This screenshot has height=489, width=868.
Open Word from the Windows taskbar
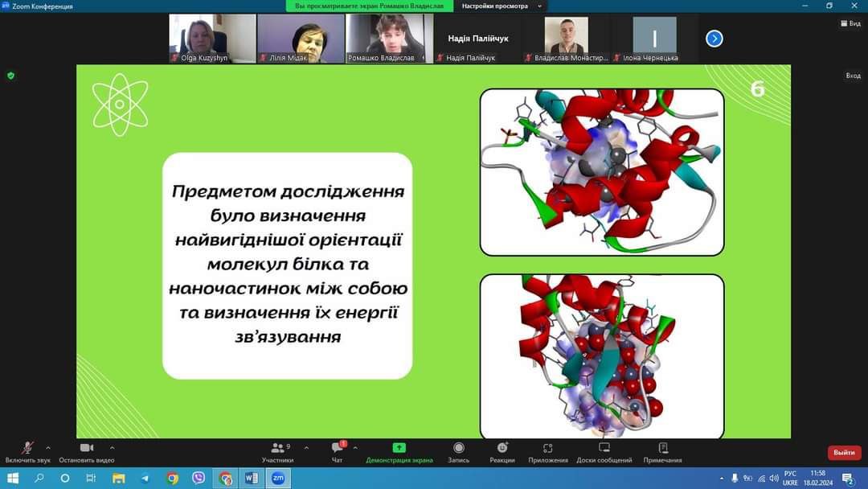click(252, 479)
